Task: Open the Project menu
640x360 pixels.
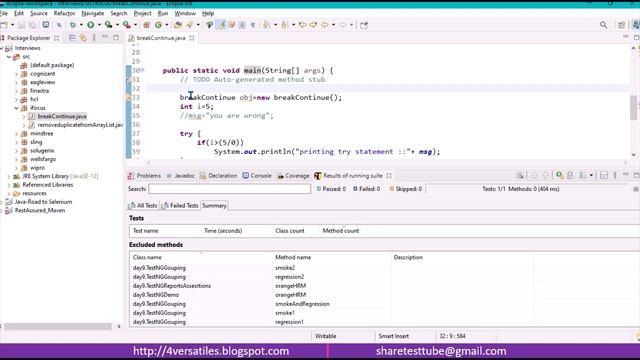Action: point(142,13)
